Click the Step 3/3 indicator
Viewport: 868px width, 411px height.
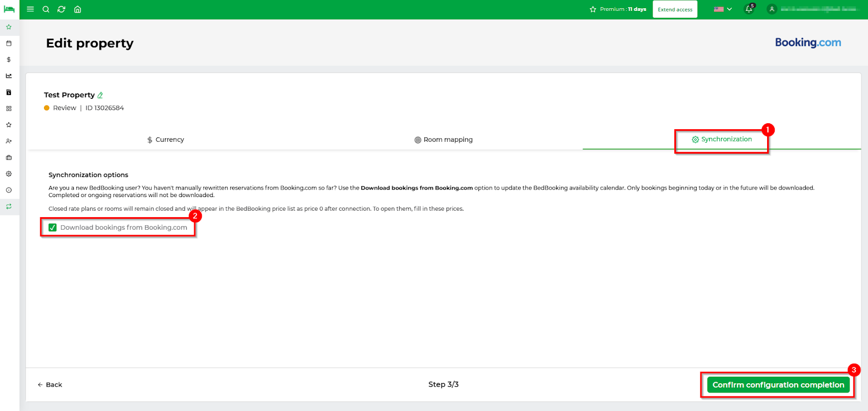pos(443,384)
